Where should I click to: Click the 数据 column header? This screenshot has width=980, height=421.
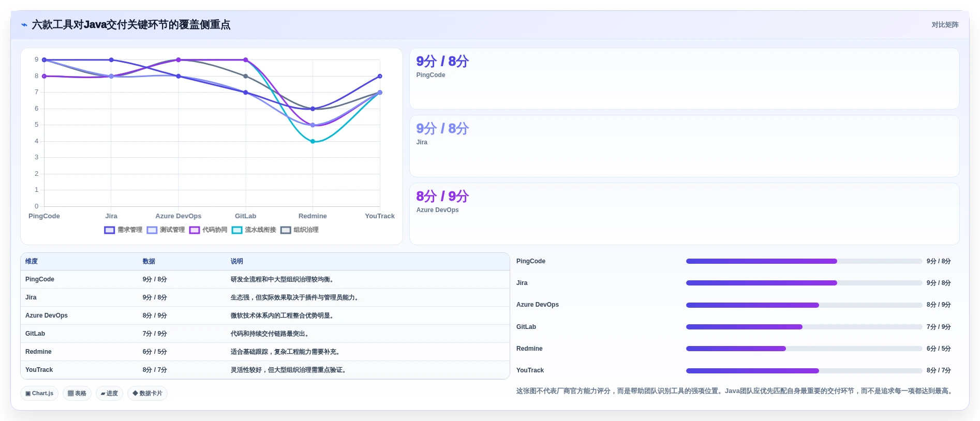(149, 262)
